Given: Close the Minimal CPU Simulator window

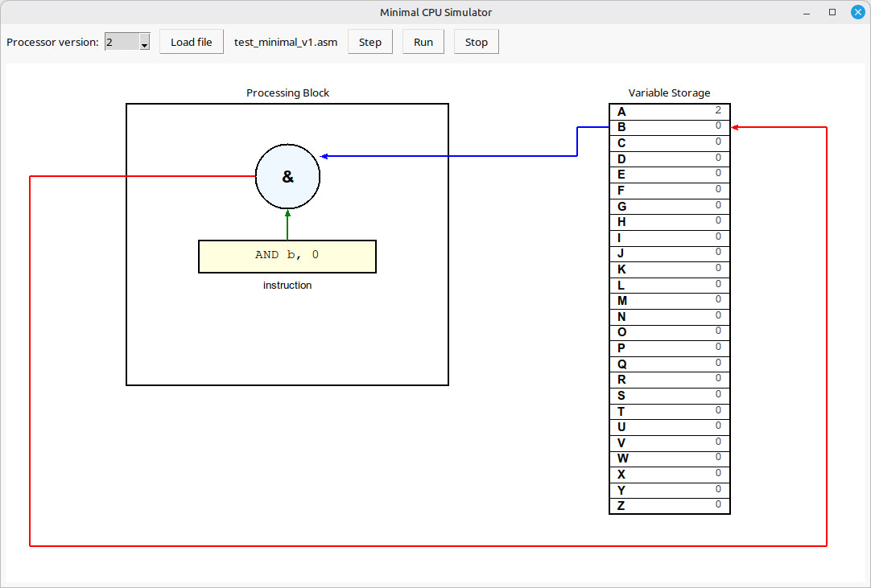Looking at the screenshot, I should [x=857, y=12].
